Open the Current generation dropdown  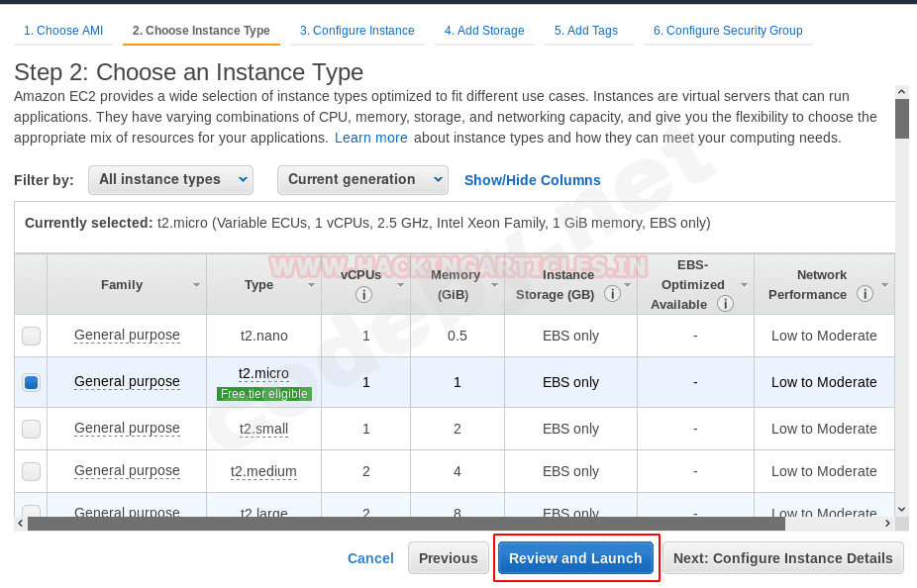(x=362, y=179)
